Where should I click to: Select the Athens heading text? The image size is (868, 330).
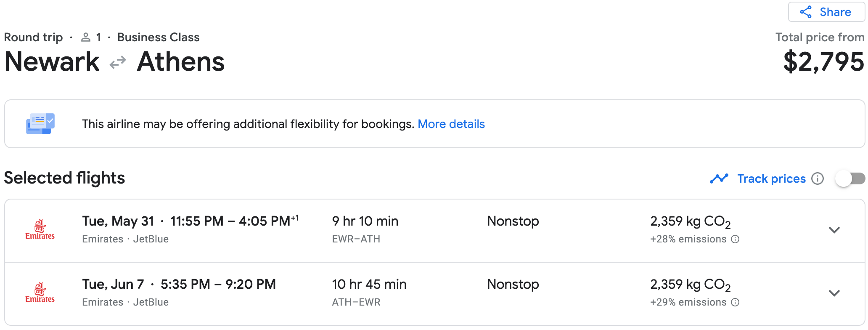181,61
